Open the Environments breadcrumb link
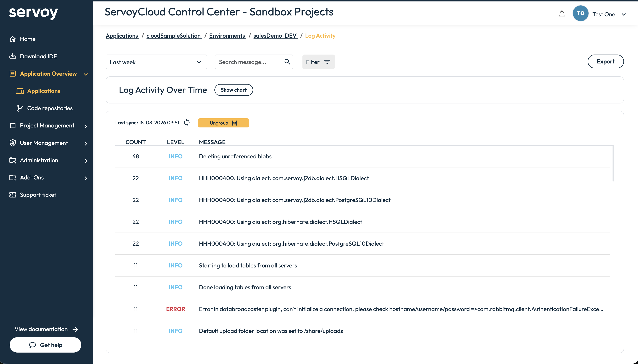Viewport: 638px width, 364px height. pos(228,36)
